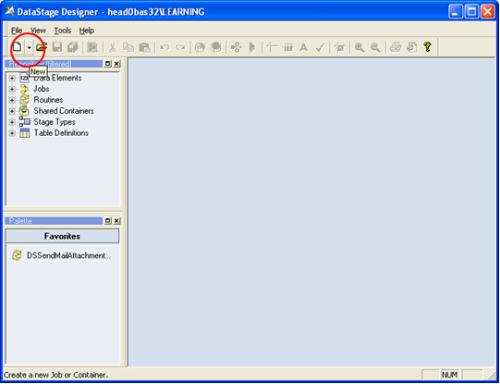Select Stage Types in repository tree

tap(54, 122)
